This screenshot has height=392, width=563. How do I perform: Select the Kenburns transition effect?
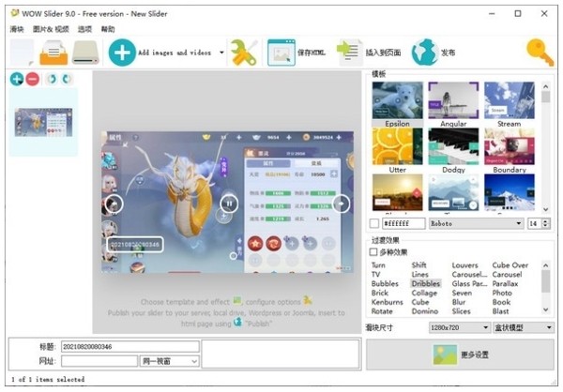coord(386,302)
